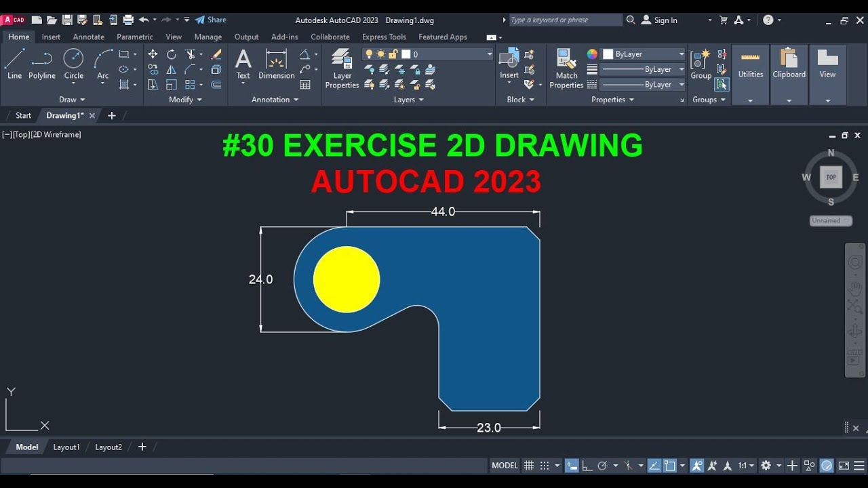Screen dimensions: 868x488
Task: Switch to Layout1 tab
Action: pyautogui.click(x=66, y=447)
